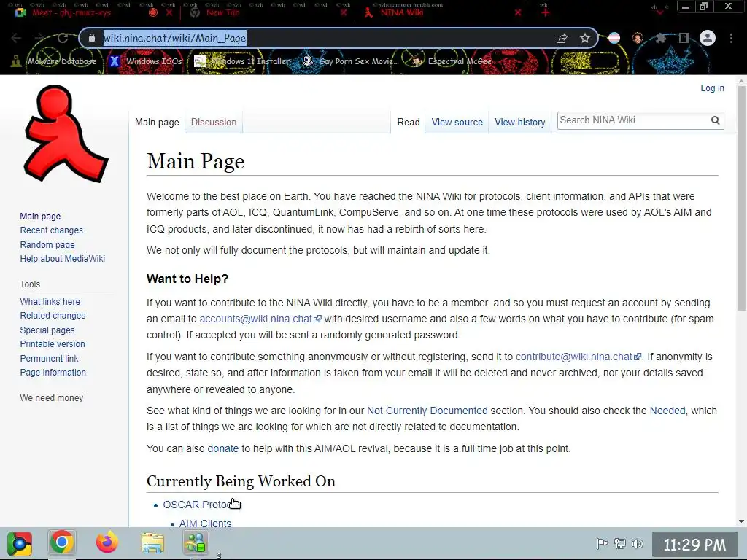The image size is (747, 560).
Task: Select the Read tab
Action: pos(409,122)
